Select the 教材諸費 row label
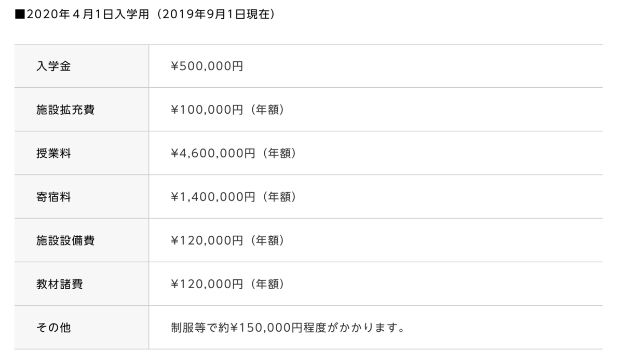 click(x=59, y=285)
